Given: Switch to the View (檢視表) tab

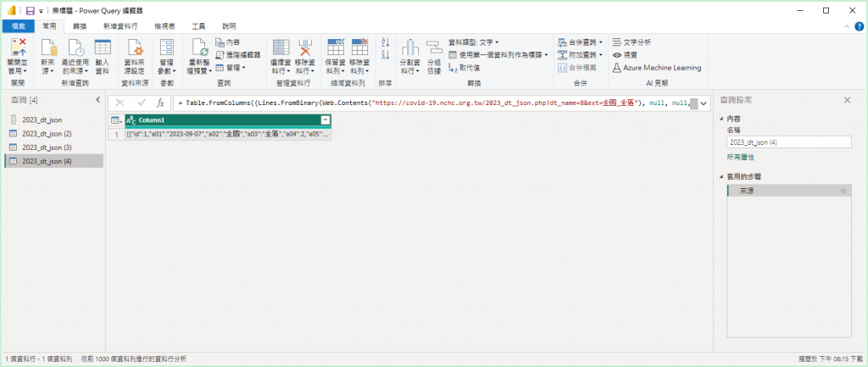Looking at the screenshot, I should pyautogui.click(x=165, y=26).
